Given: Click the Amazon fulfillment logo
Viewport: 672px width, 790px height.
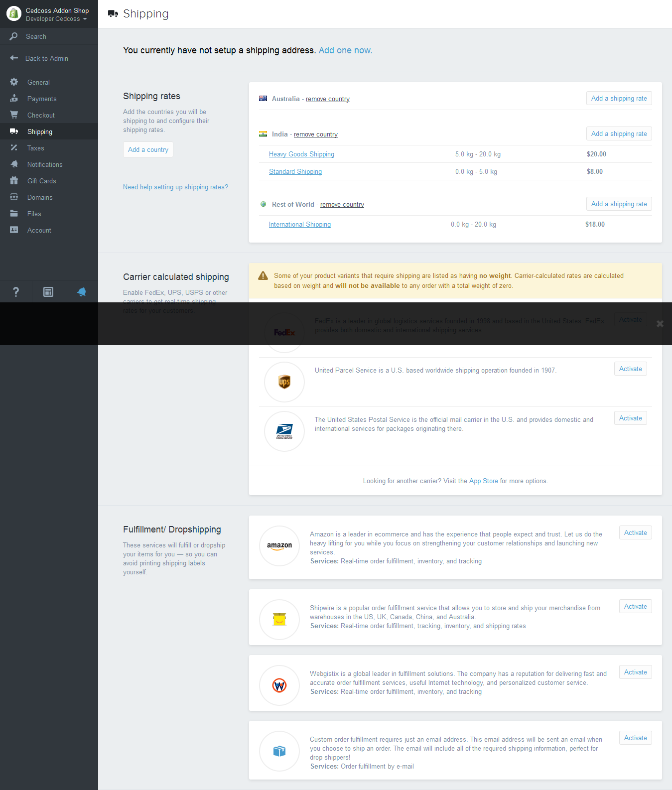Looking at the screenshot, I should [279, 546].
